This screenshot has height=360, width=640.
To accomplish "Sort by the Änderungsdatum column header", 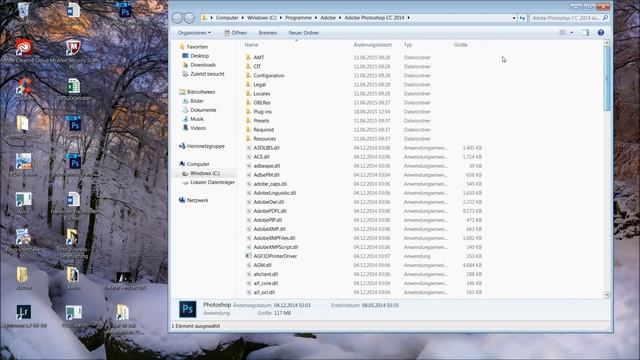I will coord(373,45).
